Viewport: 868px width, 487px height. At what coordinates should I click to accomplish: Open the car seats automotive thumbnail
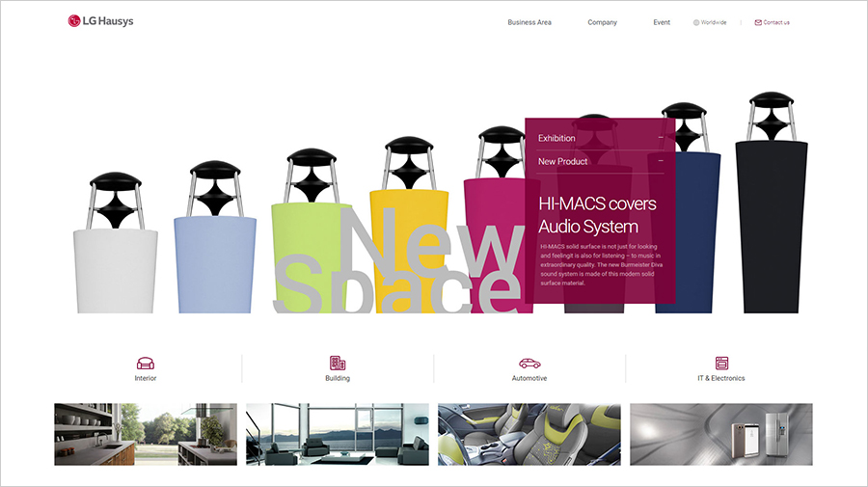point(529,434)
